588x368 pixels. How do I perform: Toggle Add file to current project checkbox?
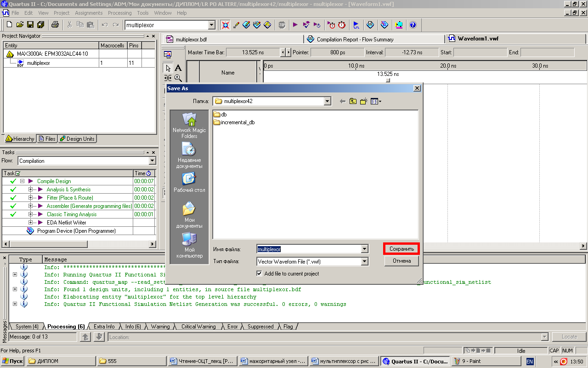(x=260, y=274)
